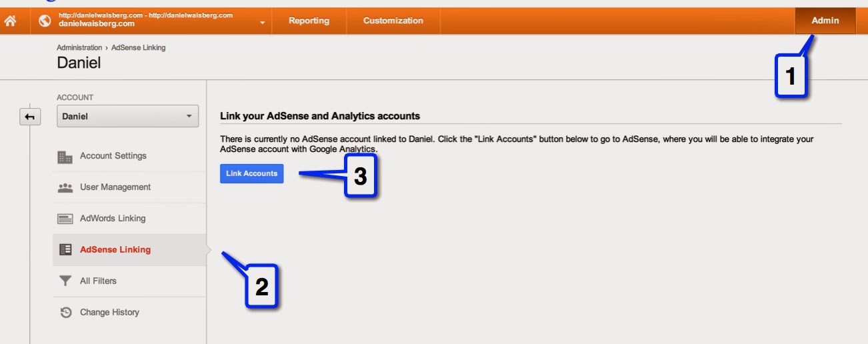Screen dimensions: 868x344
Task: Click the User Management people icon
Action: (65, 188)
